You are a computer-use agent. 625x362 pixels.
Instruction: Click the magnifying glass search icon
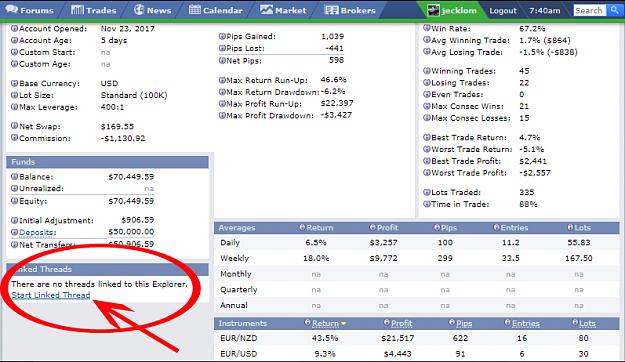coord(614,10)
